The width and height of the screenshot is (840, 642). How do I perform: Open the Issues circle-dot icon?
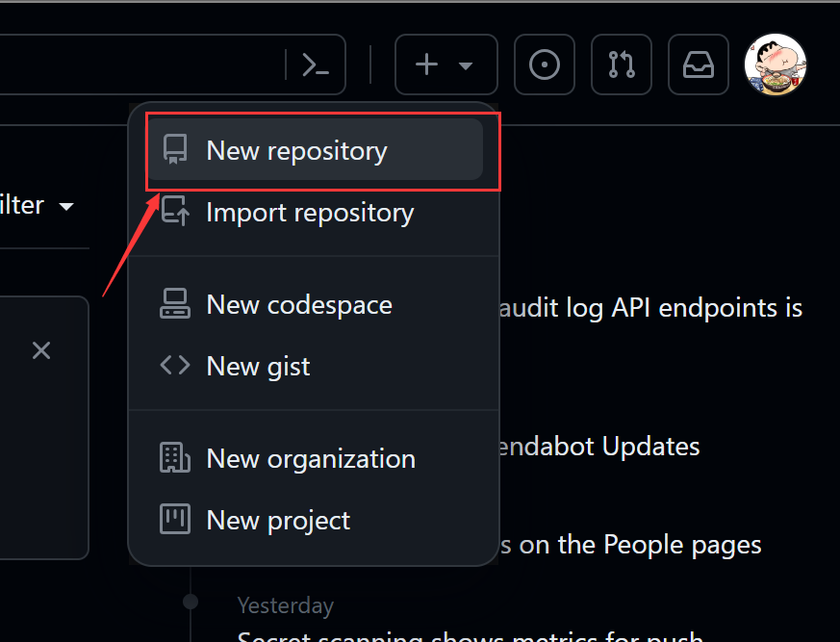click(x=545, y=64)
